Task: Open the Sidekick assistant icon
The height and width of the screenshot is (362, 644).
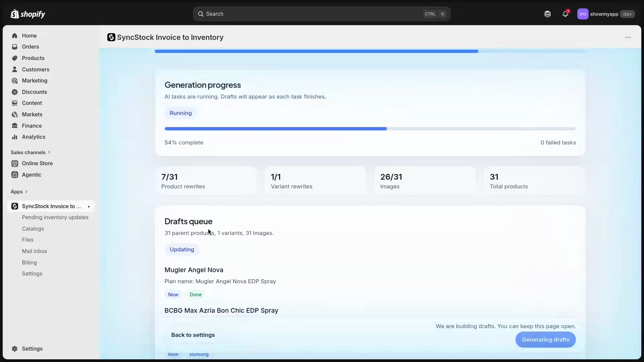Action: click(x=547, y=14)
